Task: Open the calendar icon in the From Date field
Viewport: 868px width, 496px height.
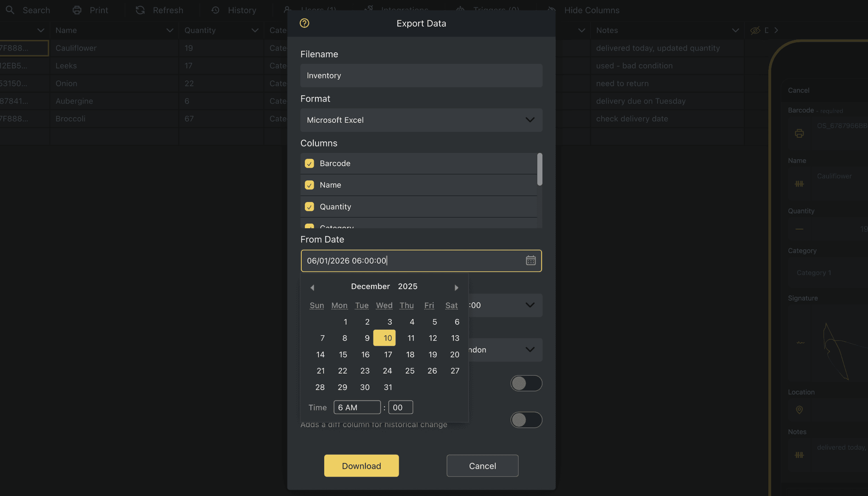Action: [x=530, y=260]
